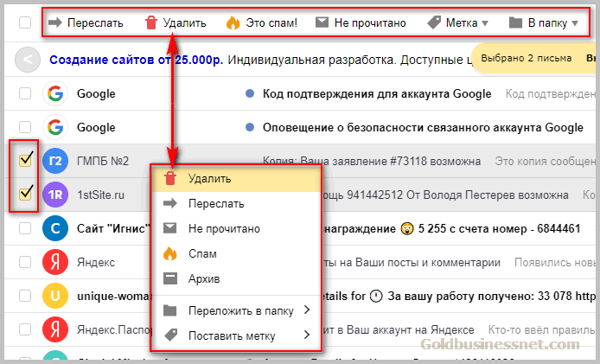Click the Google avatar of security alert email

point(55,127)
